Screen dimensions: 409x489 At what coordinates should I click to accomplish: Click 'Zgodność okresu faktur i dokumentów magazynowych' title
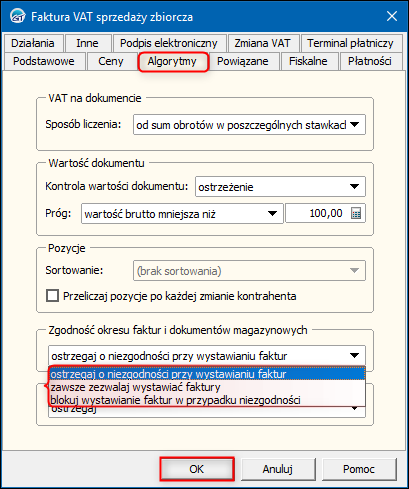178,330
